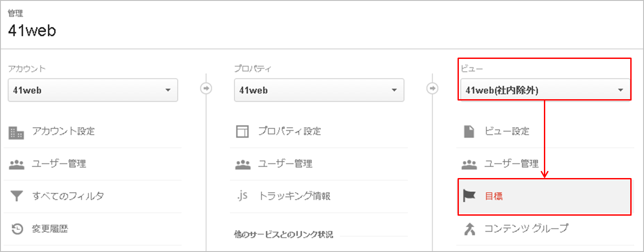
Task: Click the layout icon beside プロパティ設定
Action: pos(242,132)
